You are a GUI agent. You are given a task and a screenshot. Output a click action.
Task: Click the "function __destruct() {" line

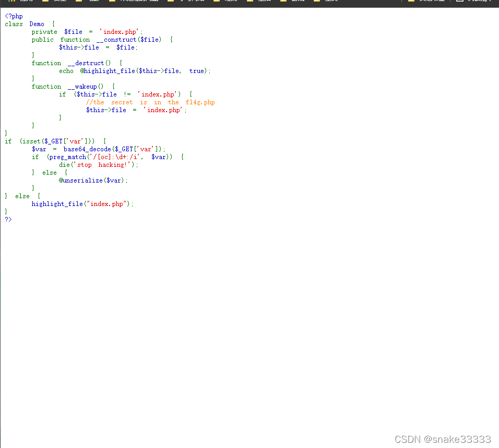(77, 63)
